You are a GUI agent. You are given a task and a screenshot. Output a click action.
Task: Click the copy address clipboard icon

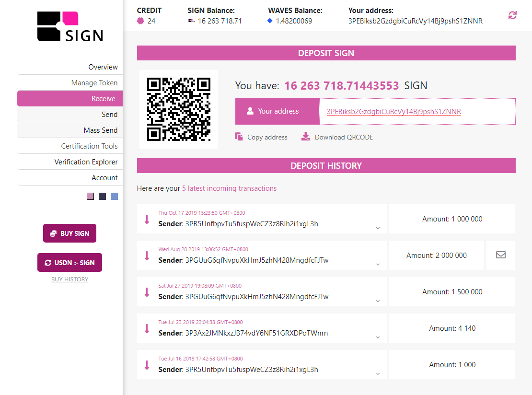239,137
